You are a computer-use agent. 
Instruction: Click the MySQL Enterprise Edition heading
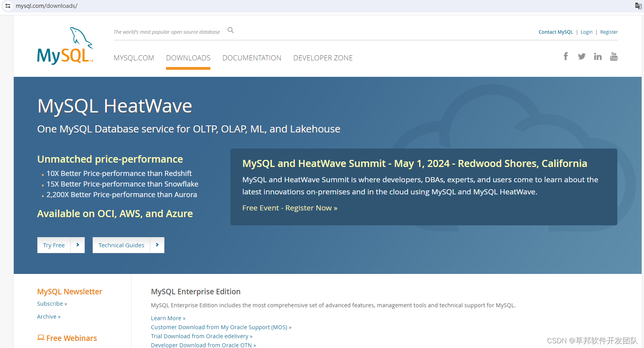point(196,292)
